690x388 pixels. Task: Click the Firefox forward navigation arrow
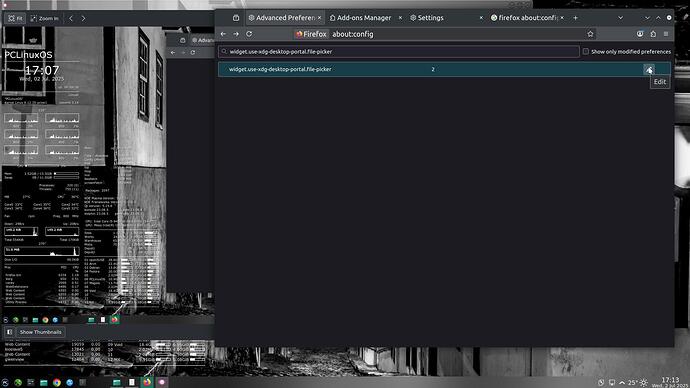[236, 34]
